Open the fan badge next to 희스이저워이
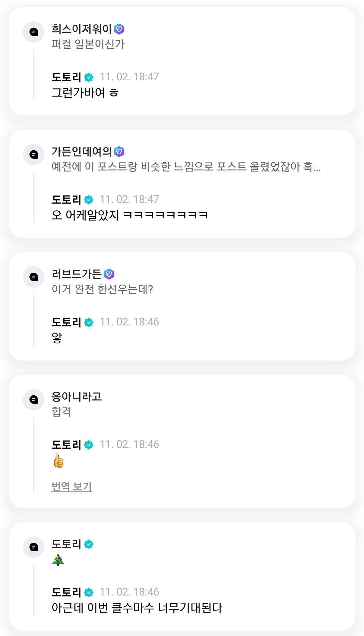The height and width of the screenshot is (636, 364). click(x=119, y=29)
